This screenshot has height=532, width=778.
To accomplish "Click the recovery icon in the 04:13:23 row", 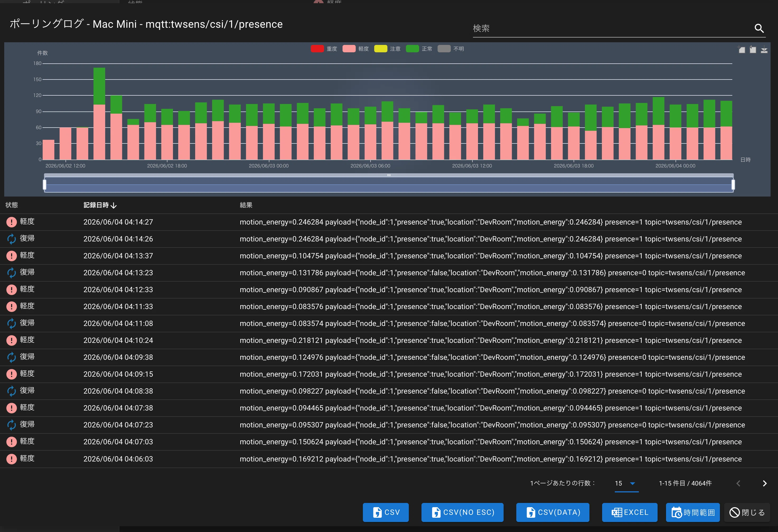I will click(11, 273).
